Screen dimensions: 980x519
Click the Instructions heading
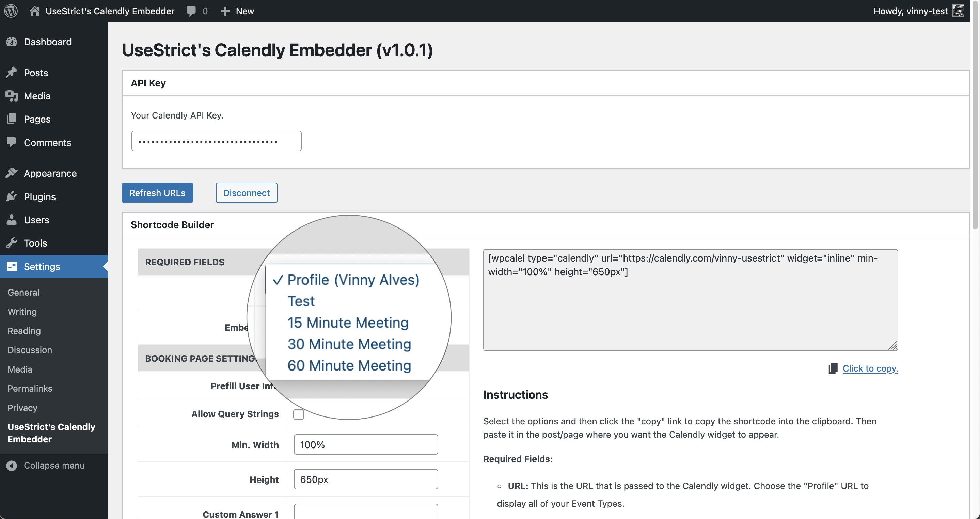tap(516, 395)
